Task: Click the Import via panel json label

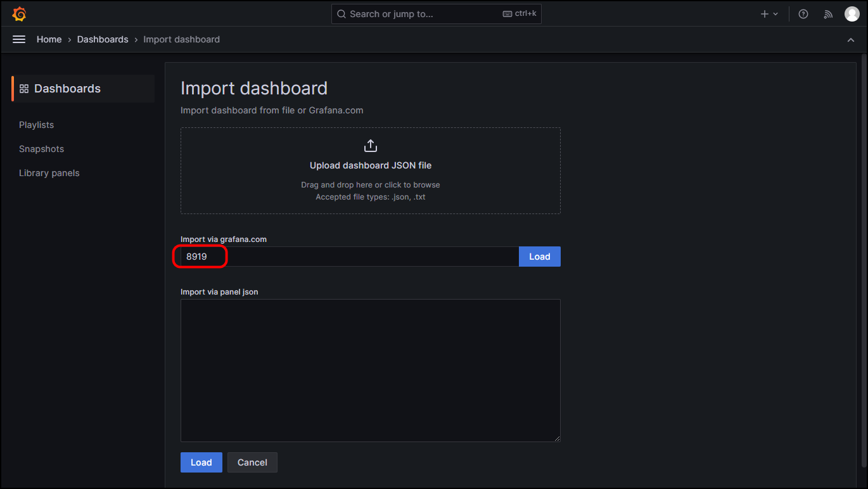Action: pos(219,292)
